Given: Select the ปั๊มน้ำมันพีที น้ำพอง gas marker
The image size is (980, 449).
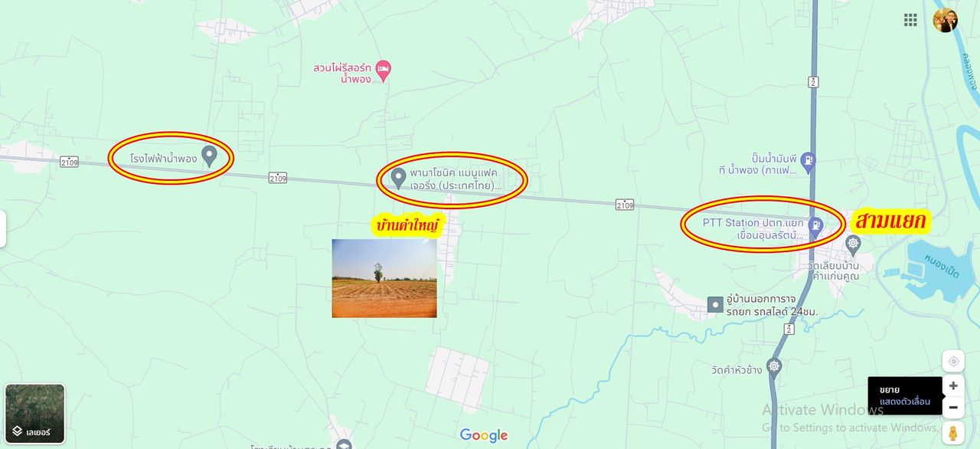Looking at the screenshot, I should pos(808,161).
